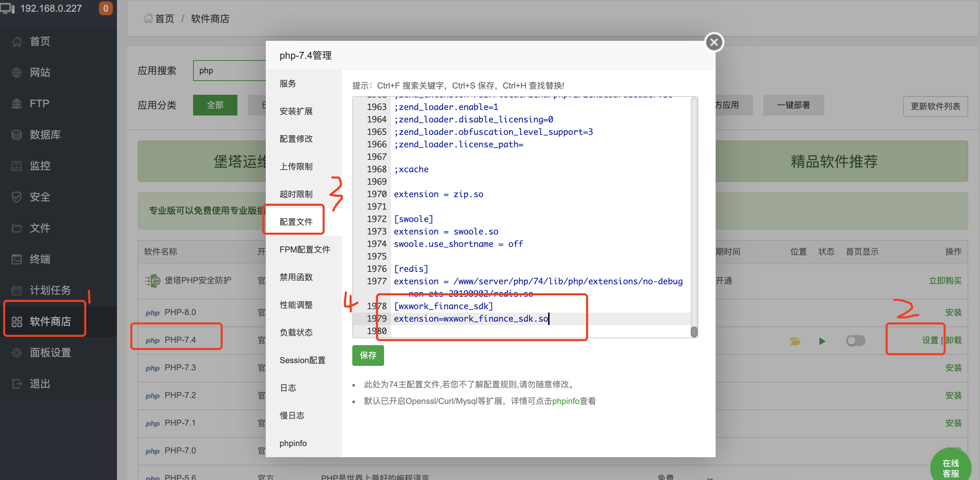Select the 全部 category filter

point(215,105)
